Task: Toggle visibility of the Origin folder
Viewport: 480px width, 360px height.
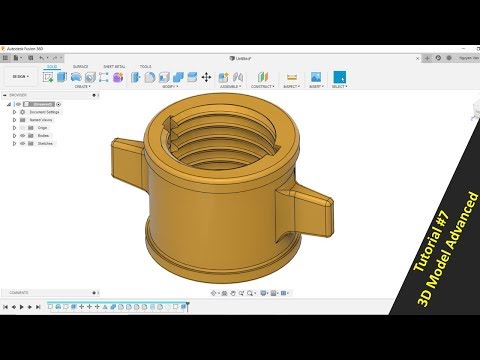Action: (23, 128)
